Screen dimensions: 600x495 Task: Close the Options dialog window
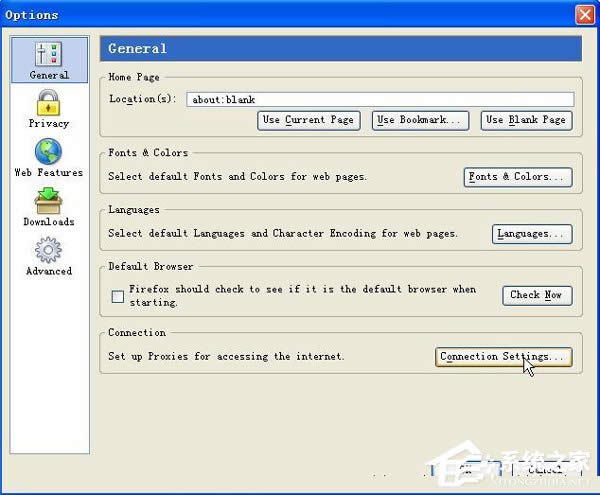coord(584,15)
